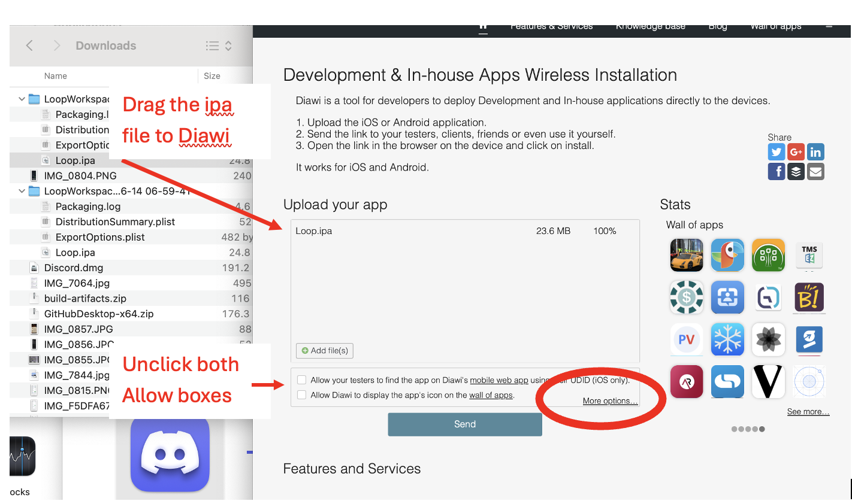Share Diawi on LinkedIn
Viewport: 852px width, 504px height.
pos(815,152)
